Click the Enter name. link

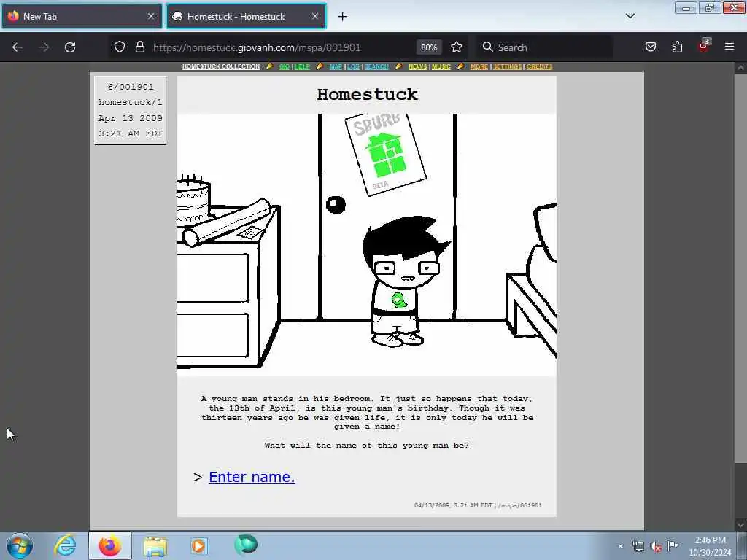(252, 477)
